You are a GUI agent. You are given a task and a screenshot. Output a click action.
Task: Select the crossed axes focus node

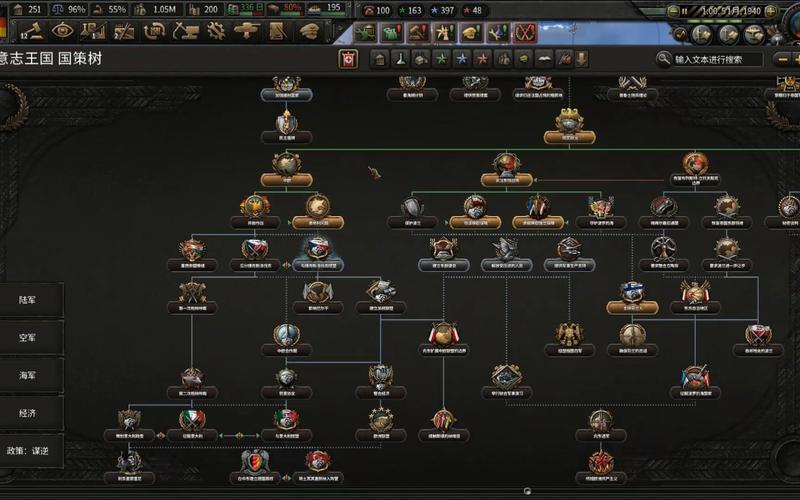tap(192, 297)
